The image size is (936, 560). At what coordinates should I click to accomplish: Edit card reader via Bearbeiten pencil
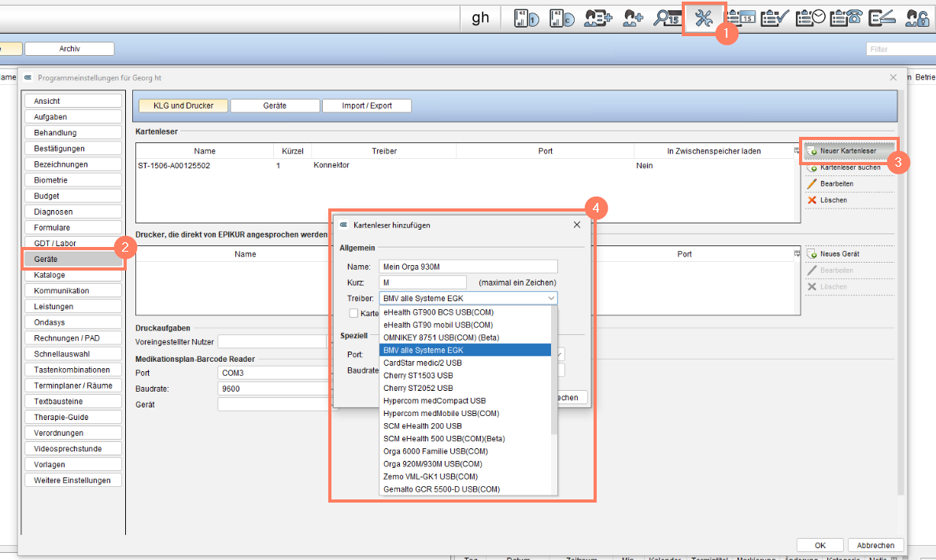click(849, 184)
